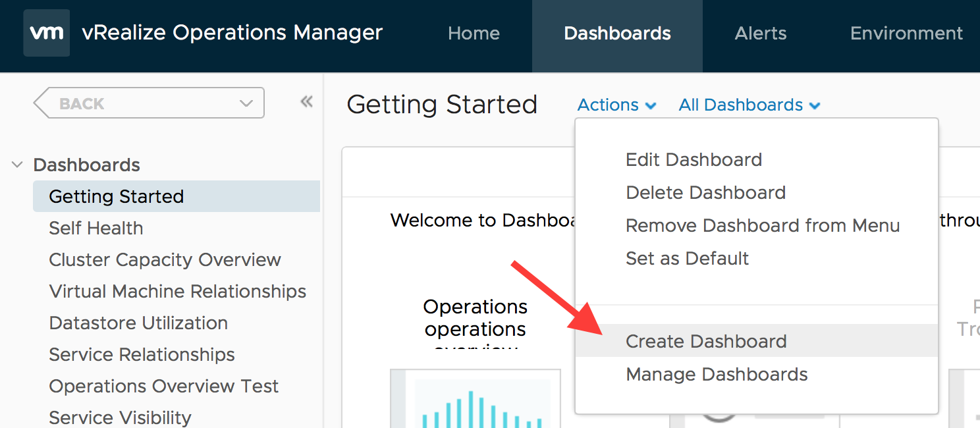Select Virtual Machine Relationships dashboard
Screen dimensions: 980x428
tap(178, 292)
